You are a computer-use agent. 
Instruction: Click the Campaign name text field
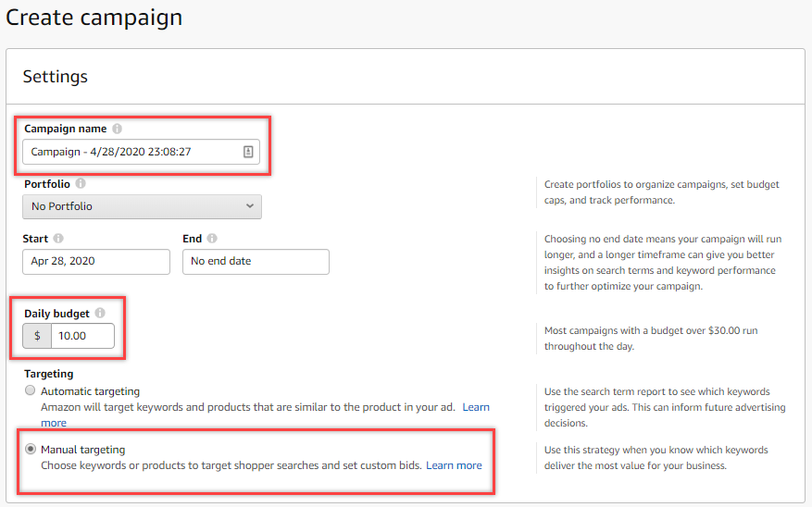130,152
